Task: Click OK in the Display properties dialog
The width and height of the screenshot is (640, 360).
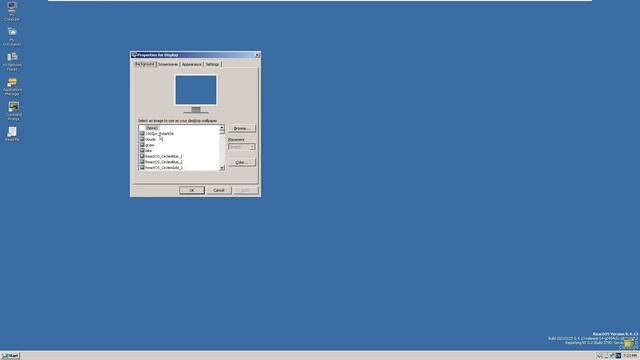Action: (x=192, y=190)
